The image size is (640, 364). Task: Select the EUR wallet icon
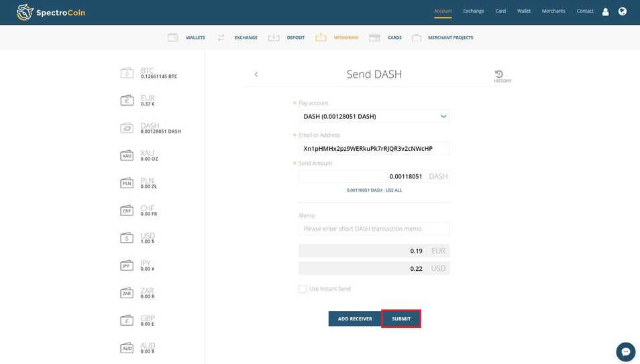coord(127,101)
